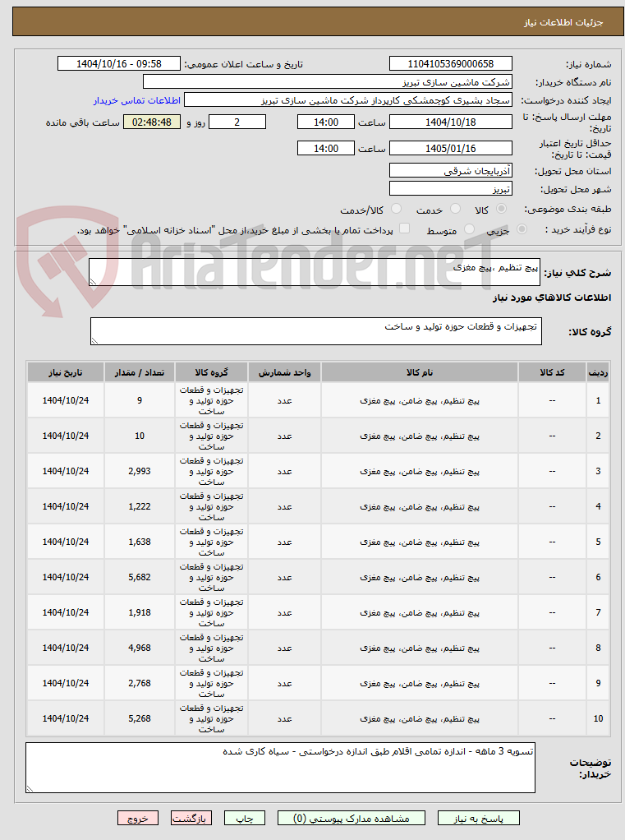625x840 pixels.
Task: Select the متوسط purchase process radio
Action: 469,229
